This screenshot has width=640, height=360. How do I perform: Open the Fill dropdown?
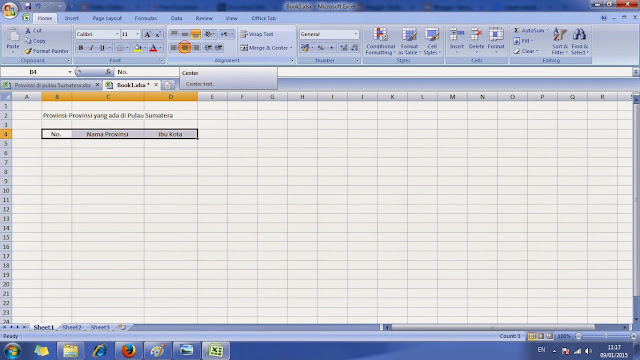(x=523, y=41)
